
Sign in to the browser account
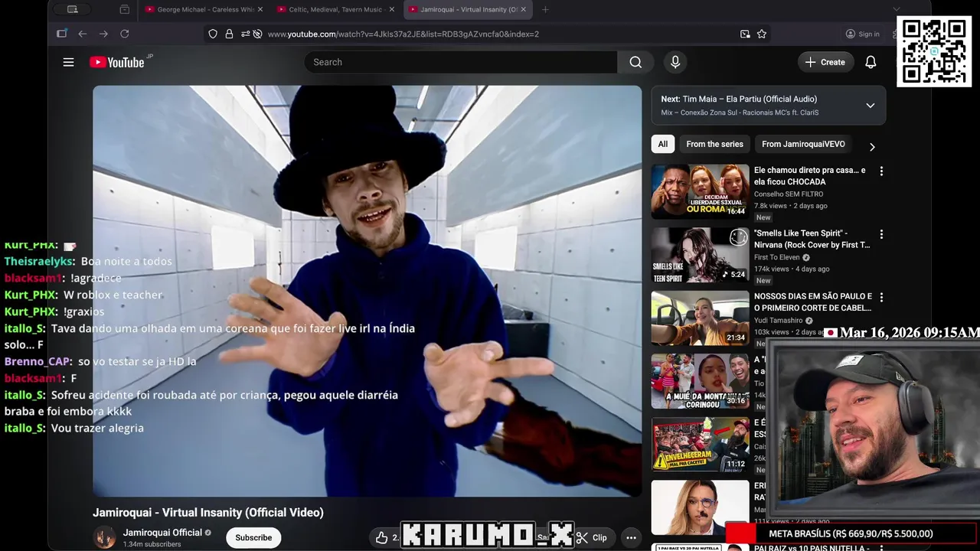click(862, 34)
